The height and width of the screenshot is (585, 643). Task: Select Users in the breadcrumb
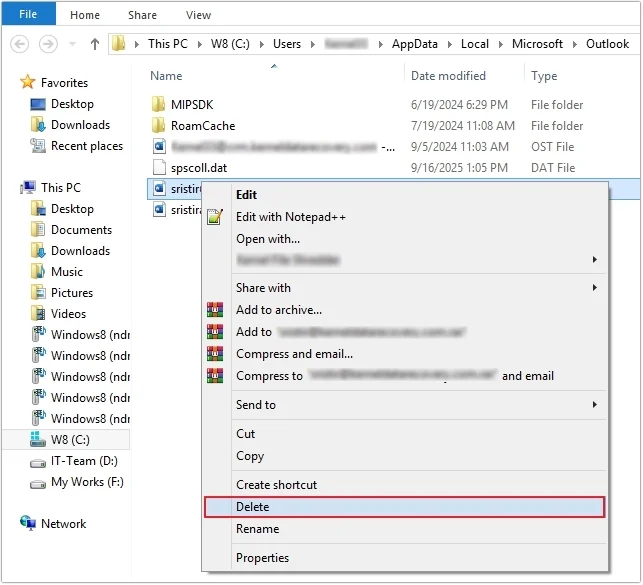pos(287,44)
